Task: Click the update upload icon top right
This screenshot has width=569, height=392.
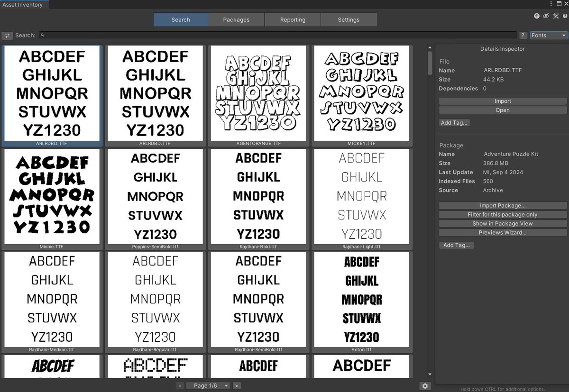Action: [537, 16]
